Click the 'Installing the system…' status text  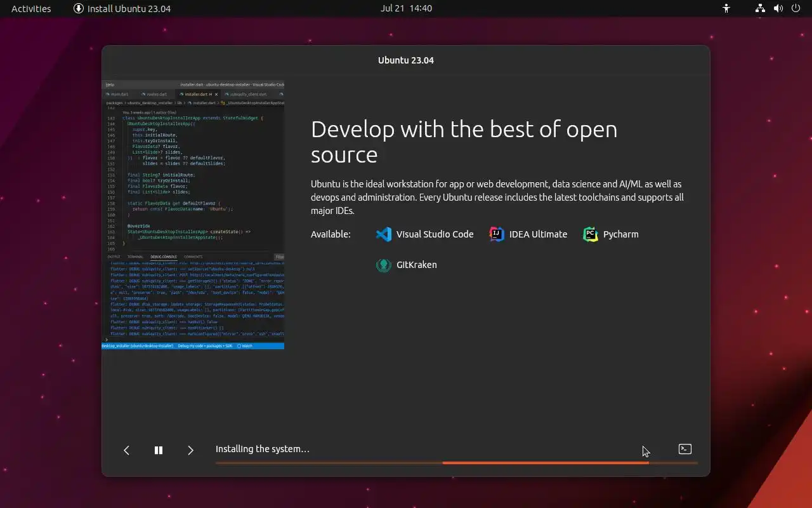tap(263, 449)
